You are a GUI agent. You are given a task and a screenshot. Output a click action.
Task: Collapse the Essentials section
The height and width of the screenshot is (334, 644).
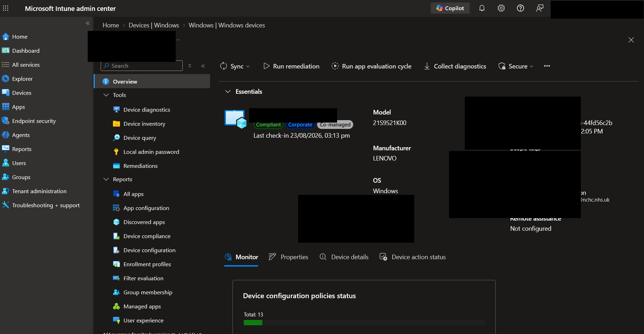(228, 91)
